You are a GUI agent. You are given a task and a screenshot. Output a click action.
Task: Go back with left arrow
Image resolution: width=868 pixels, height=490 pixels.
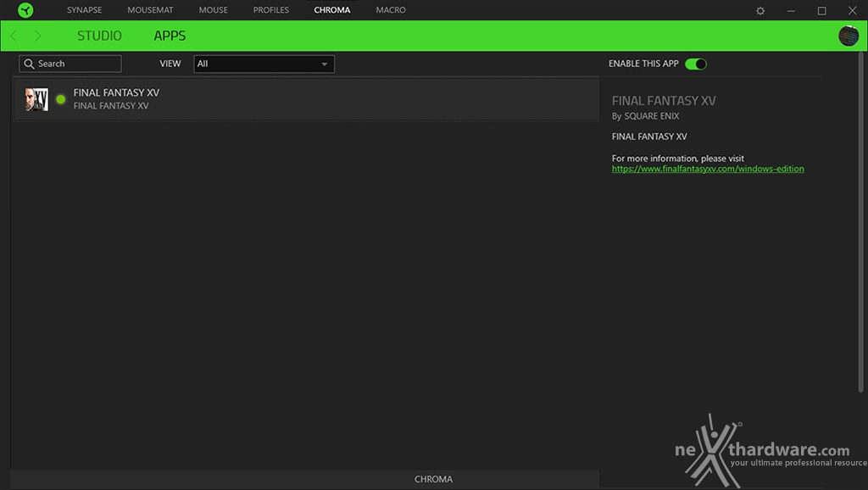tap(14, 36)
